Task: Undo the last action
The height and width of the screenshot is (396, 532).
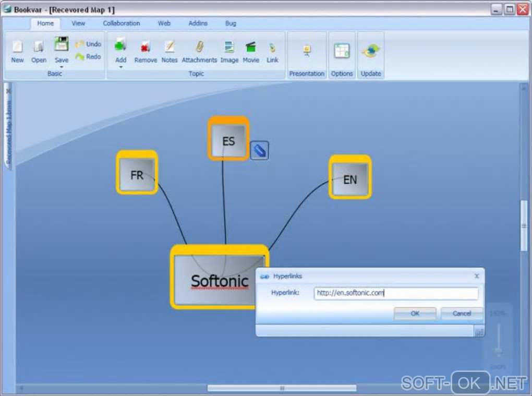Action: [x=88, y=44]
